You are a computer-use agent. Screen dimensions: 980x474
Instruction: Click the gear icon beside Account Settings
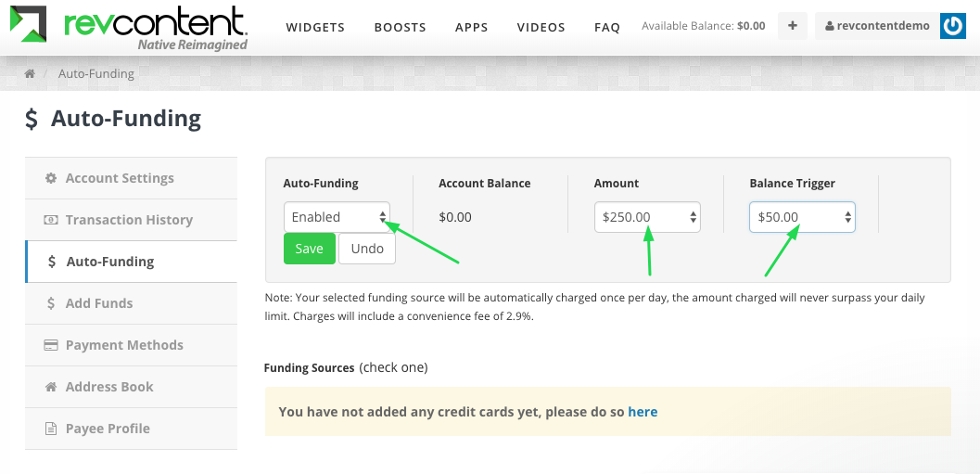[51, 178]
